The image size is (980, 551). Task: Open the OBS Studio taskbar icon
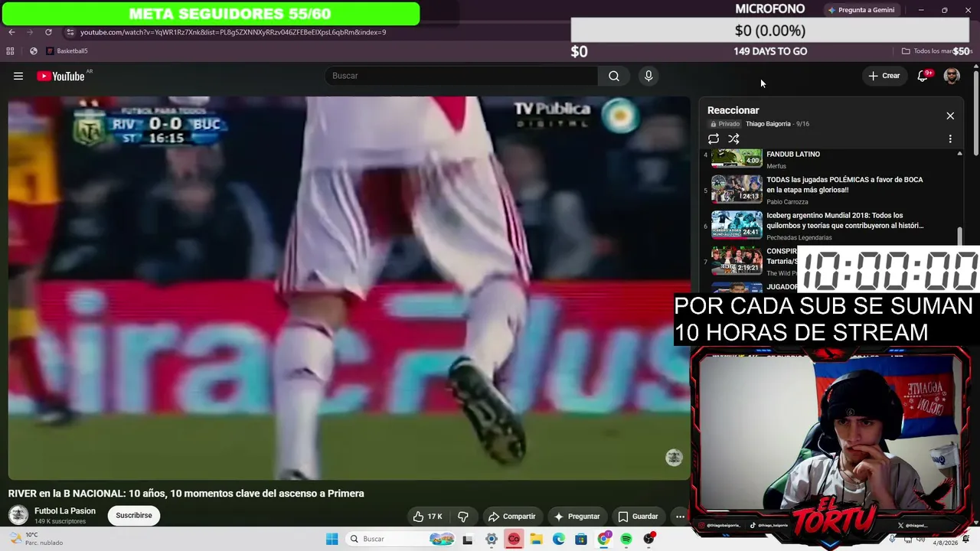(x=649, y=540)
